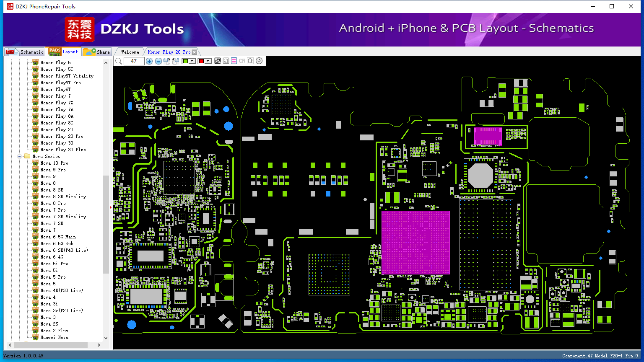Open Nova 4E(P30 Lite)
The width and height of the screenshot is (644, 362).
[61, 290]
